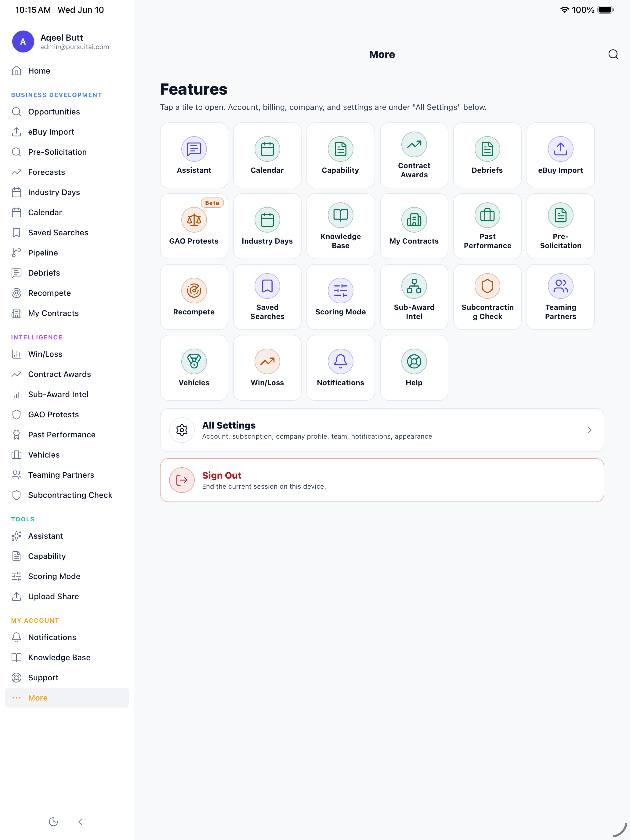Select Recompete in the sidebar
Image resolution: width=630 pixels, height=840 pixels.
[x=67, y=293]
